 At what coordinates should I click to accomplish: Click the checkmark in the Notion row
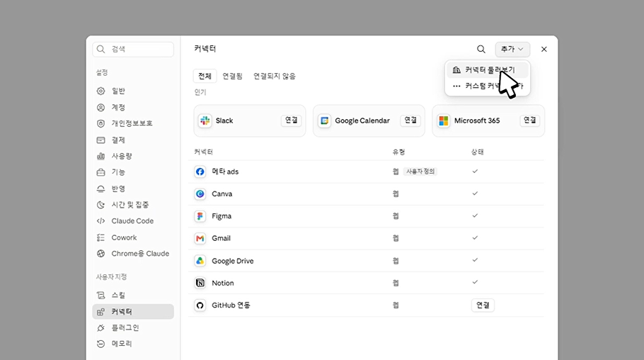475,282
